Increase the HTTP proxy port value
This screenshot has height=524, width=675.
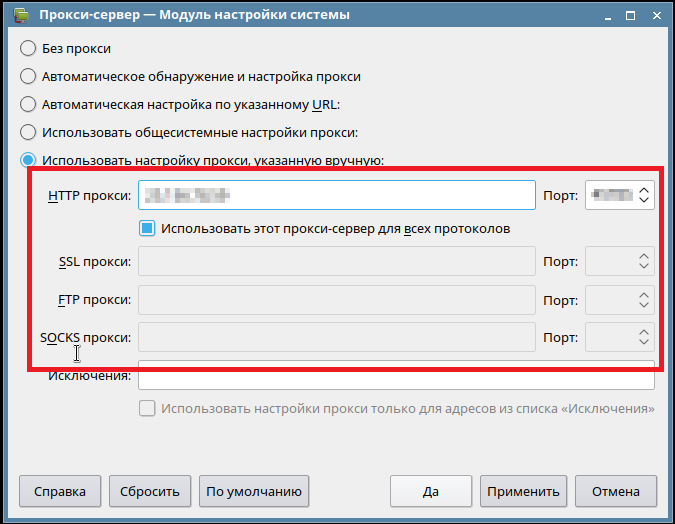[644, 190]
